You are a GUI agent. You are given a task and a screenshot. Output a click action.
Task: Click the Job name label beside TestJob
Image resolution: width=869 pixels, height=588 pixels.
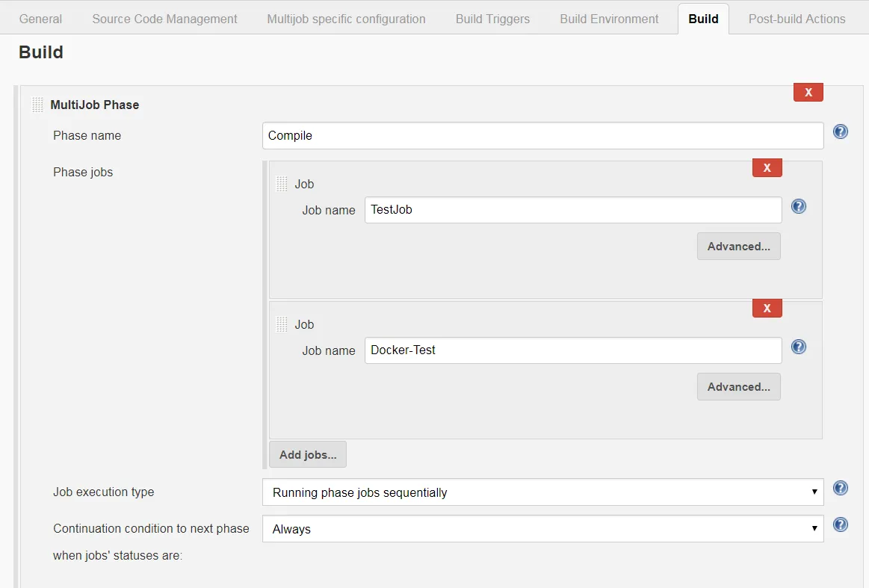(x=329, y=211)
